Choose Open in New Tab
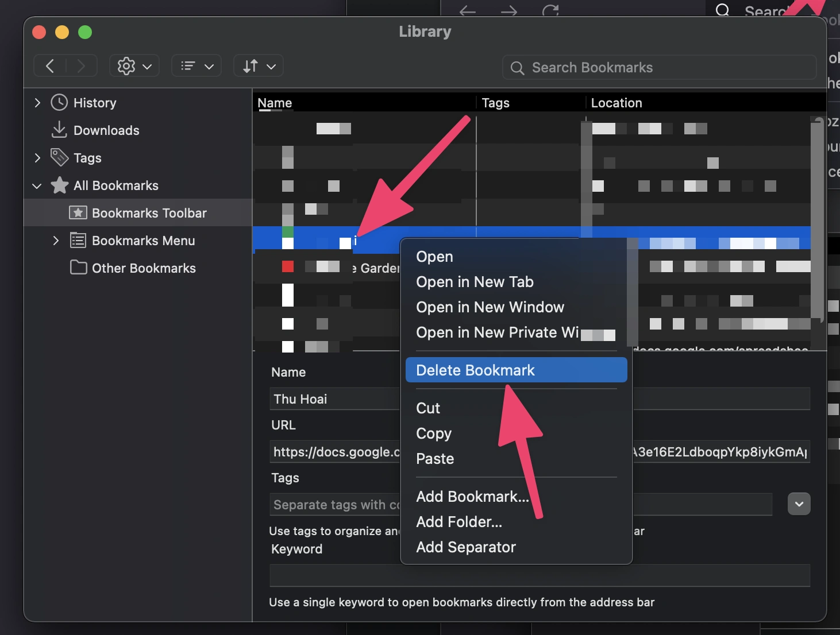The image size is (840, 635). pyautogui.click(x=516, y=282)
